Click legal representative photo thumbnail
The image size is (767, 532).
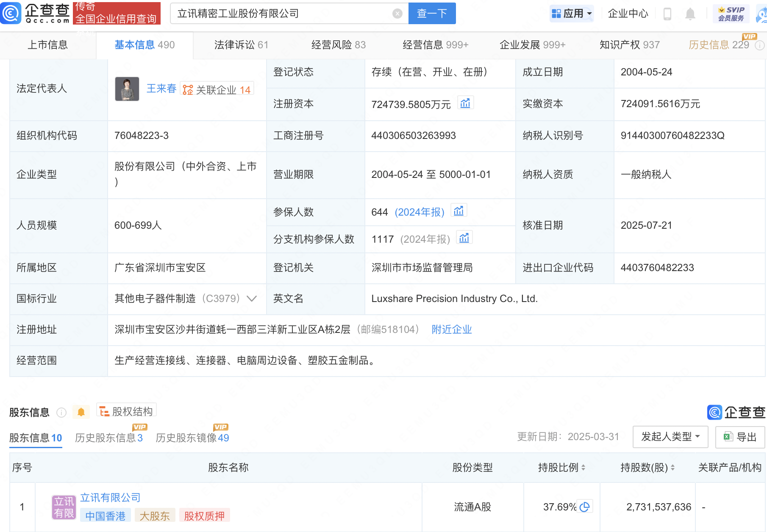click(x=127, y=89)
